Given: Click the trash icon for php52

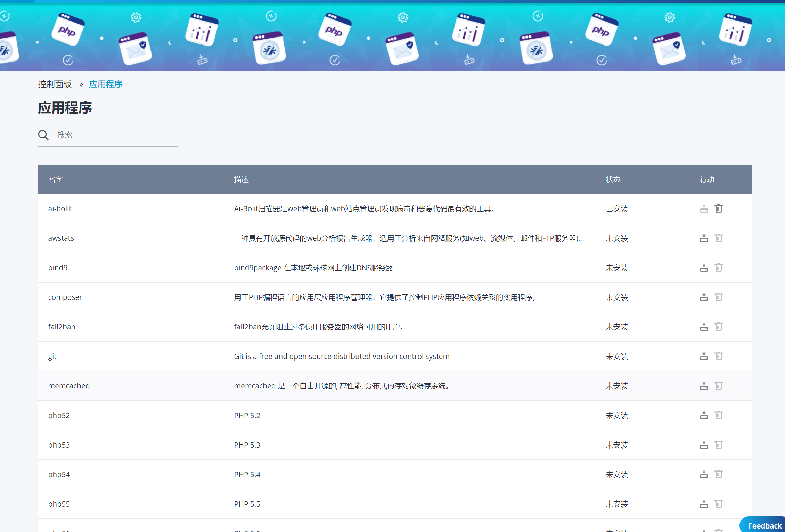Looking at the screenshot, I should [x=718, y=415].
